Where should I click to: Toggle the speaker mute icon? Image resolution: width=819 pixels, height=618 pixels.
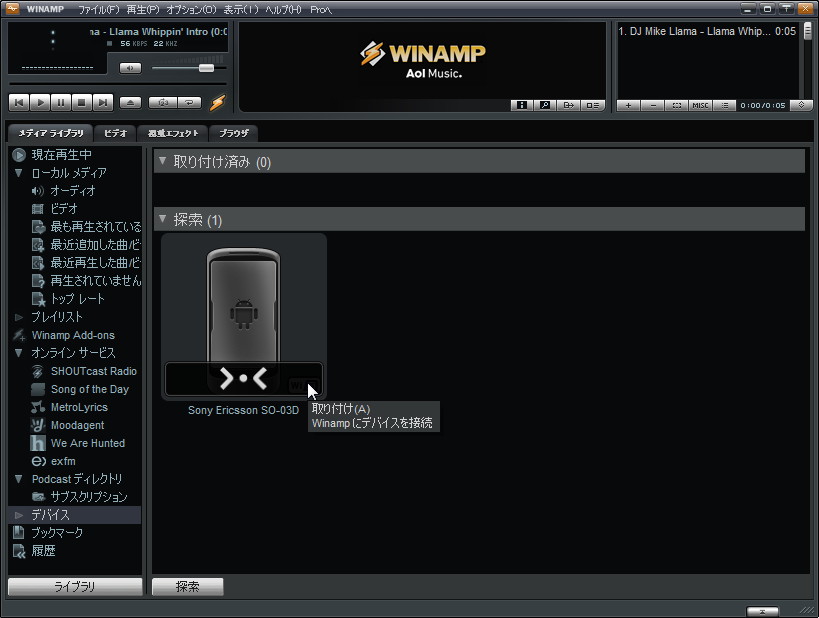[x=130, y=67]
